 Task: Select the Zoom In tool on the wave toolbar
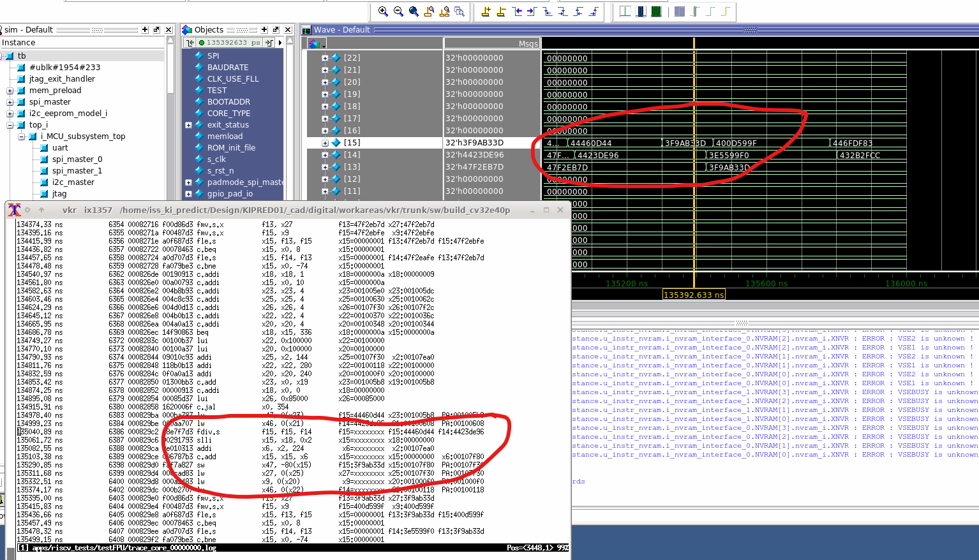point(382,11)
